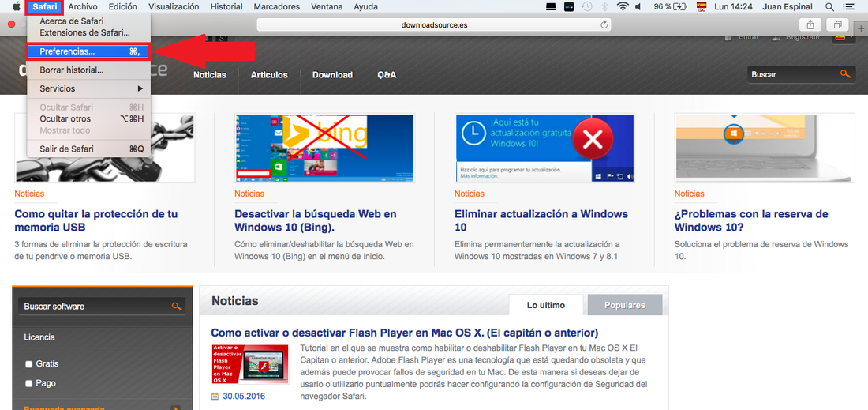Click the Share button in Safari toolbar
This screenshot has width=868, height=410.
pos(810,25)
